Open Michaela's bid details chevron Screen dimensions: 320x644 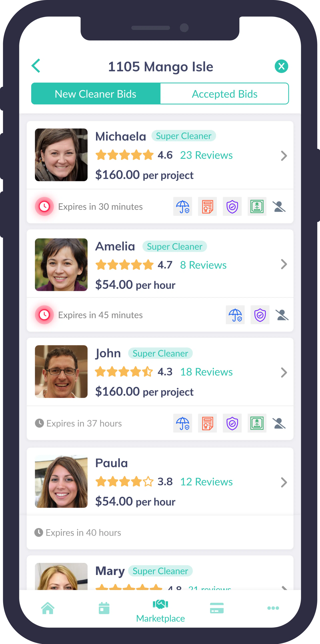[x=284, y=156]
